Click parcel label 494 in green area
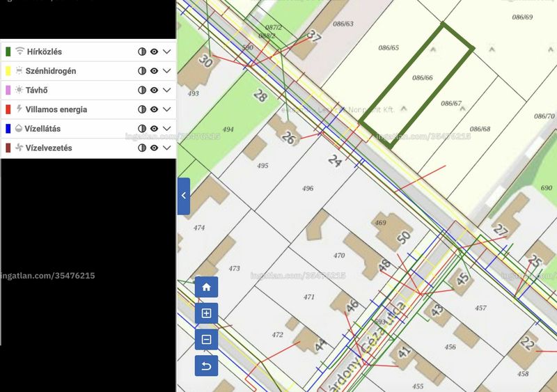557x392 pixels. [x=228, y=130]
